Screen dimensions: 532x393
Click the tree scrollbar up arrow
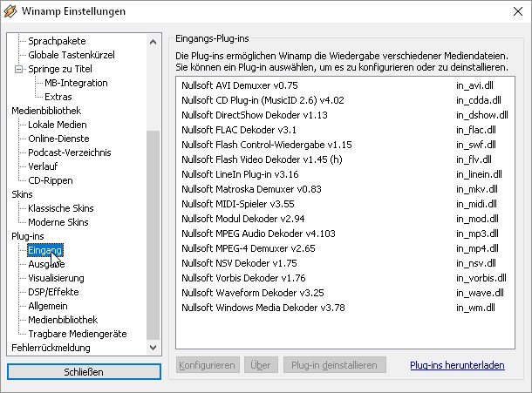[x=153, y=42]
